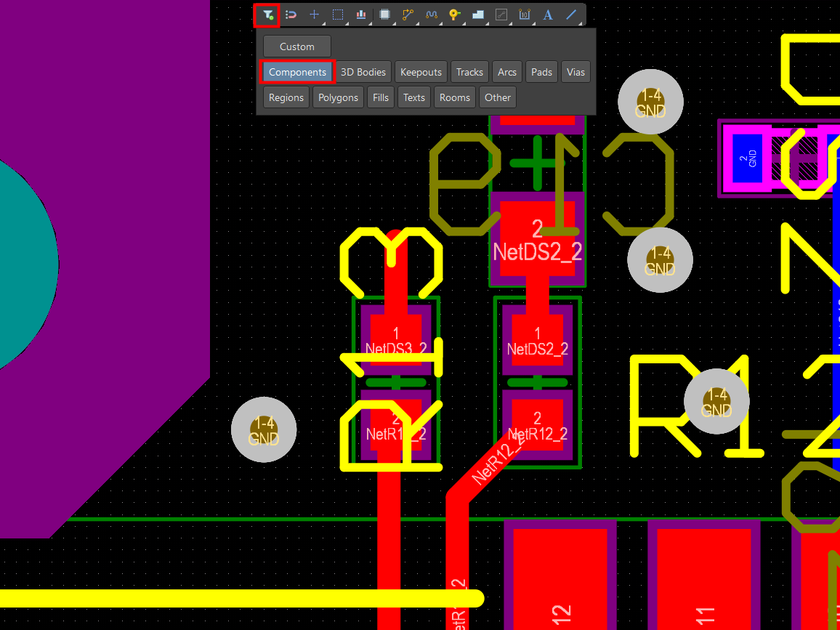Click the Other filter button
840x630 pixels.
coord(498,97)
